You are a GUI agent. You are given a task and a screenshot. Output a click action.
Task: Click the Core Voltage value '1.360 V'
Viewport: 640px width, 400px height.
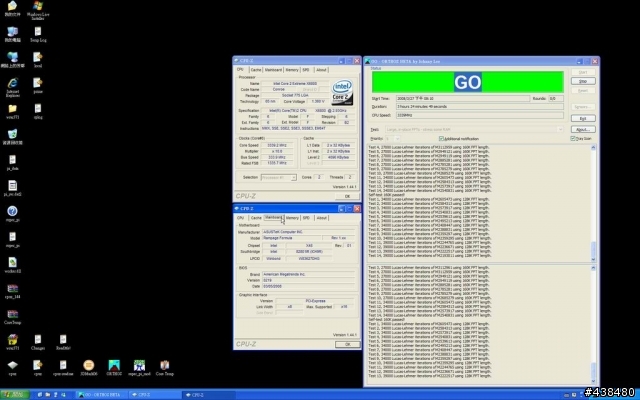(316, 102)
